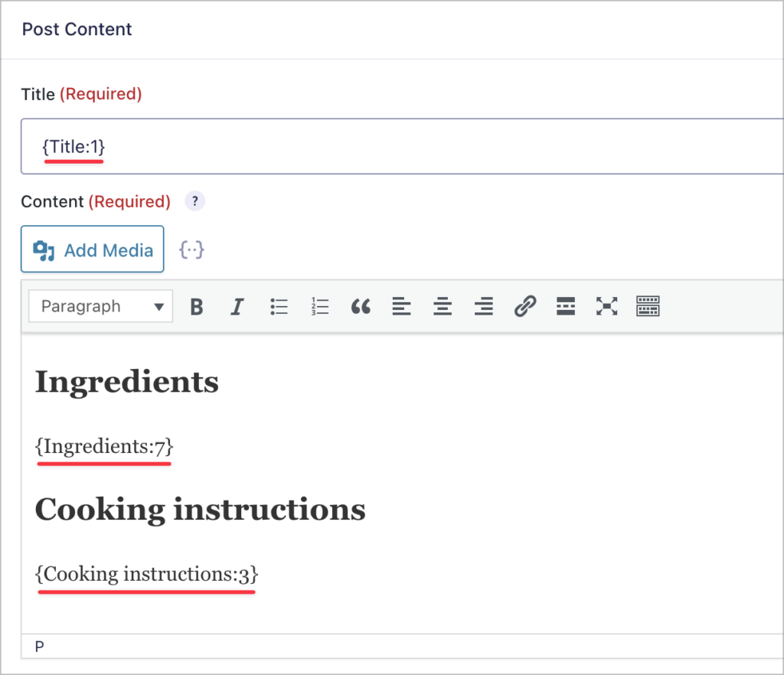Insert a bulleted list
This screenshot has height=675, width=784.
(x=279, y=306)
